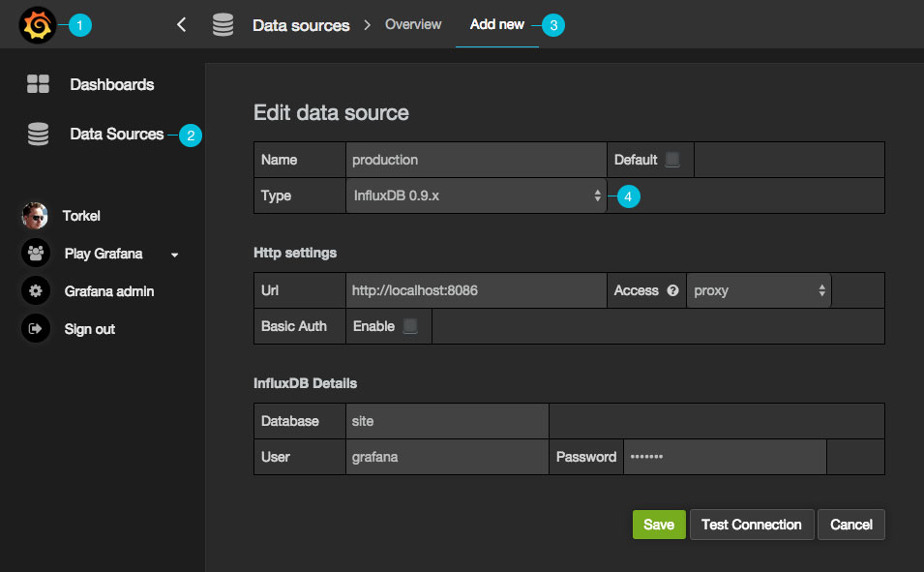This screenshot has width=924, height=572.
Task: Click the Access help question mark icon
Action: (672, 290)
